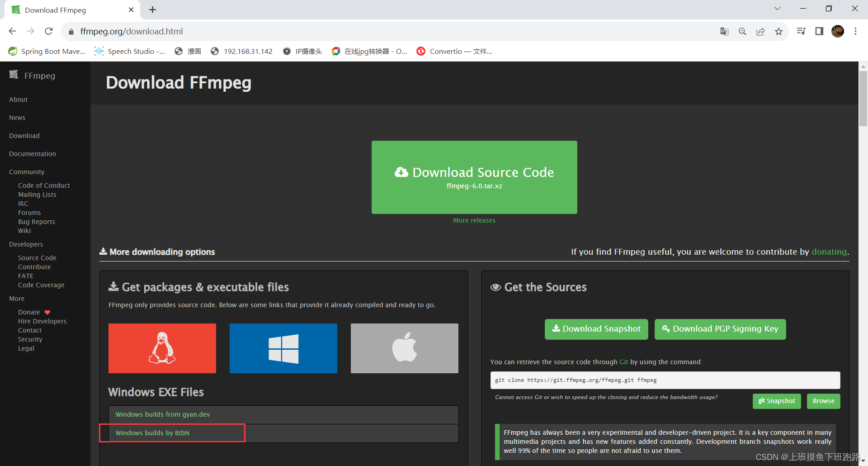This screenshot has height=466, width=868.
Task: Click the browser forward arrow
Action: 31,31
